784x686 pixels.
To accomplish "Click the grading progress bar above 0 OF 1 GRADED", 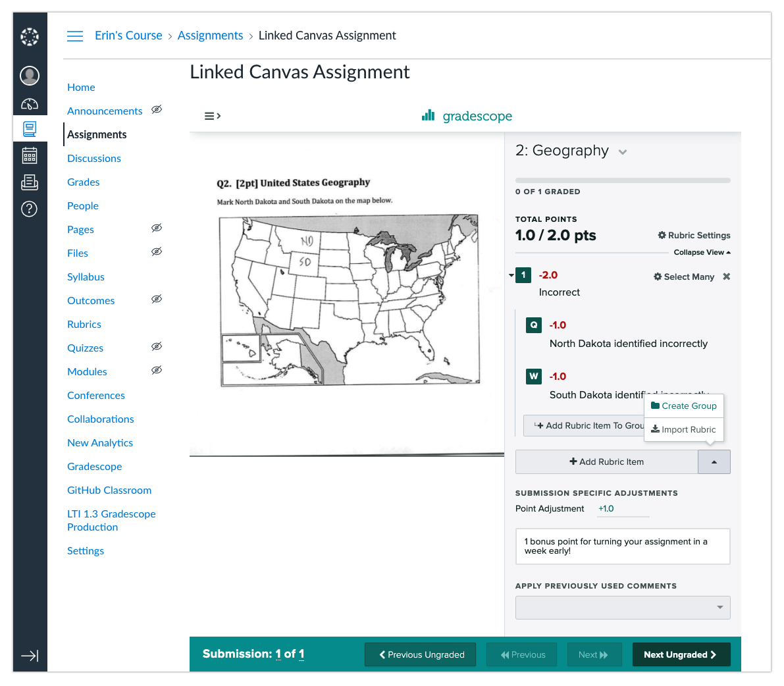I will (x=622, y=180).
